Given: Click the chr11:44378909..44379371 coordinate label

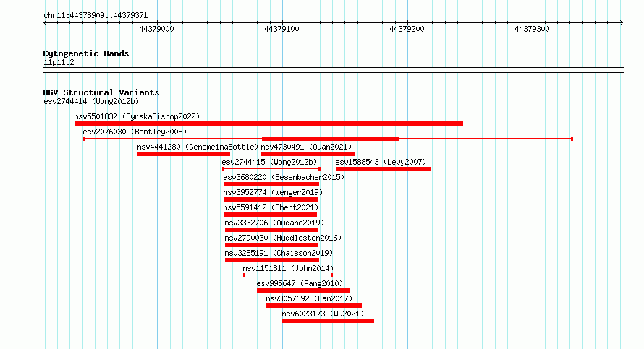Looking at the screenshot, I should pos(96,15).
